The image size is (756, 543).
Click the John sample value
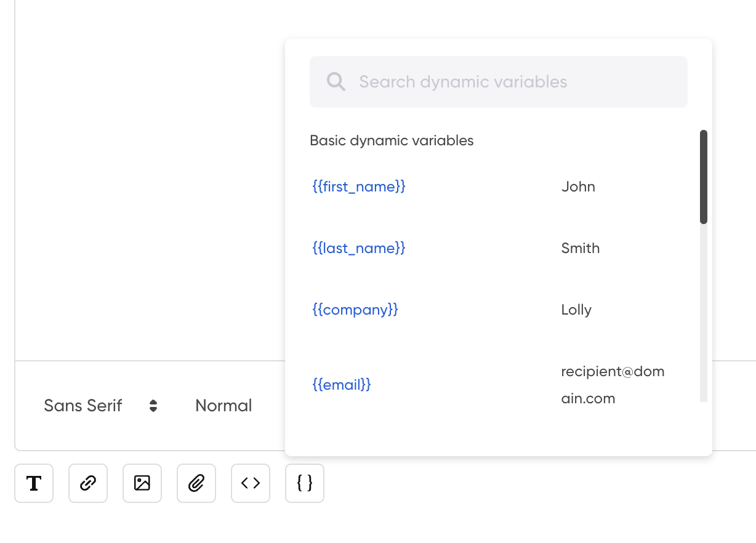click(578, 187)
